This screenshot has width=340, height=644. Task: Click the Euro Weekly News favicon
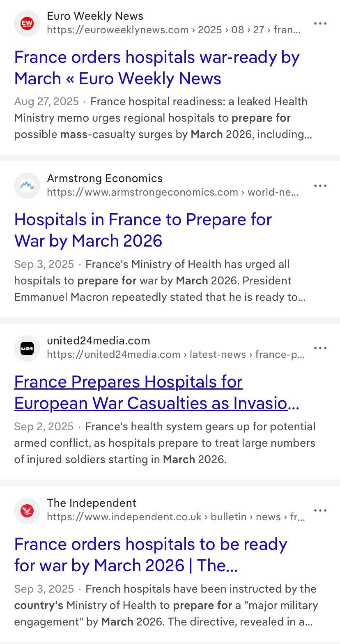pyautogui.click(x=27, y=23)
